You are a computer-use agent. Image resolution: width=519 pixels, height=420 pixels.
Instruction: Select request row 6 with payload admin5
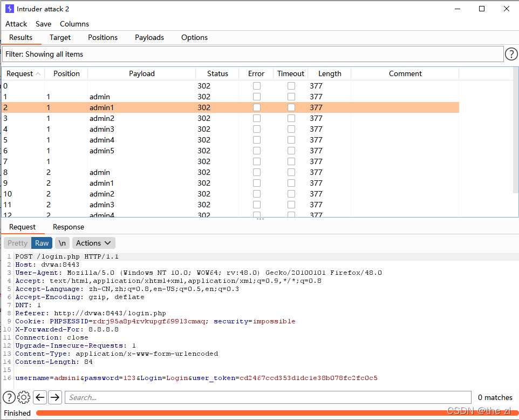230,151
